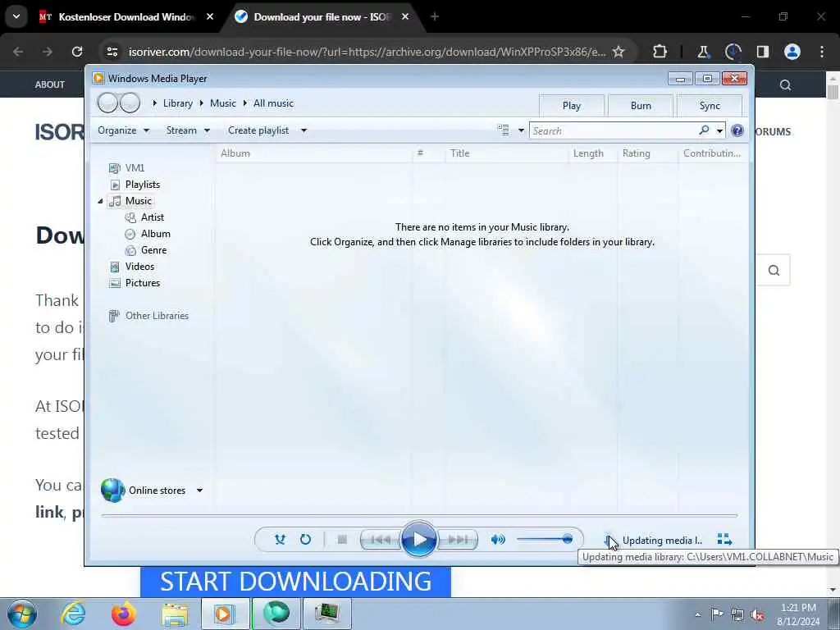This screenshot has height=630, width=840.
Task: Mute the Media Player speaker icon
Action: click(x=498, y=540)
